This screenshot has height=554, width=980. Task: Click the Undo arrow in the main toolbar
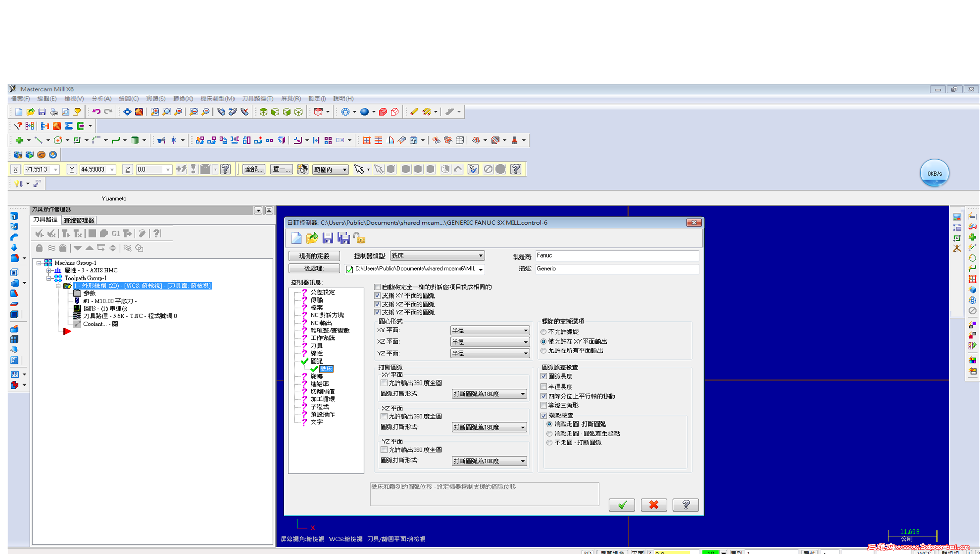pyautogui.click(x=96, y=112)
